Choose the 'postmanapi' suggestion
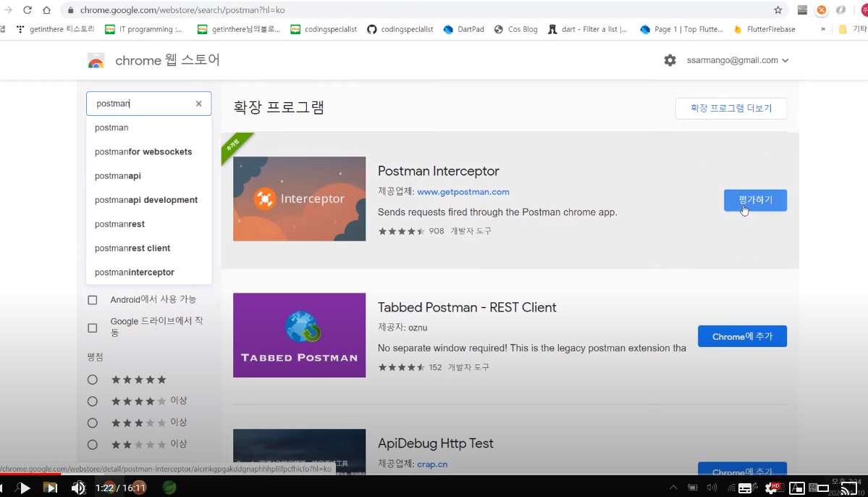 pos(149,175)
